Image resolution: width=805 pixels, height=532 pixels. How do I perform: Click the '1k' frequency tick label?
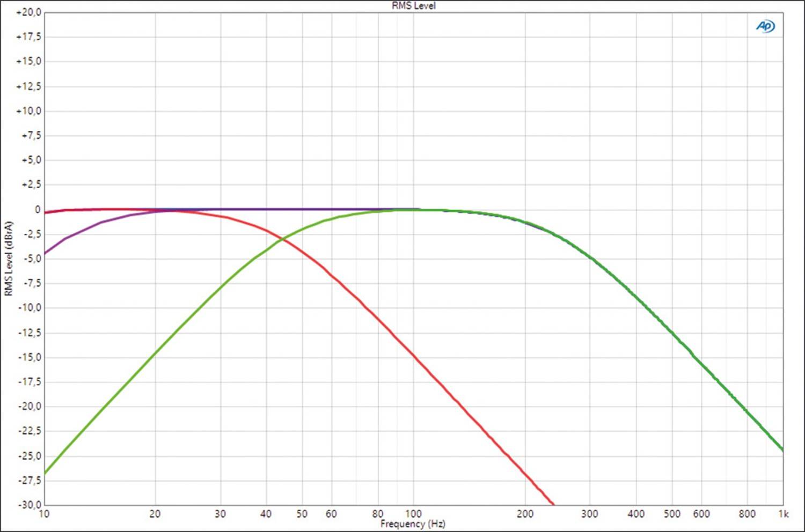(784, 514)
